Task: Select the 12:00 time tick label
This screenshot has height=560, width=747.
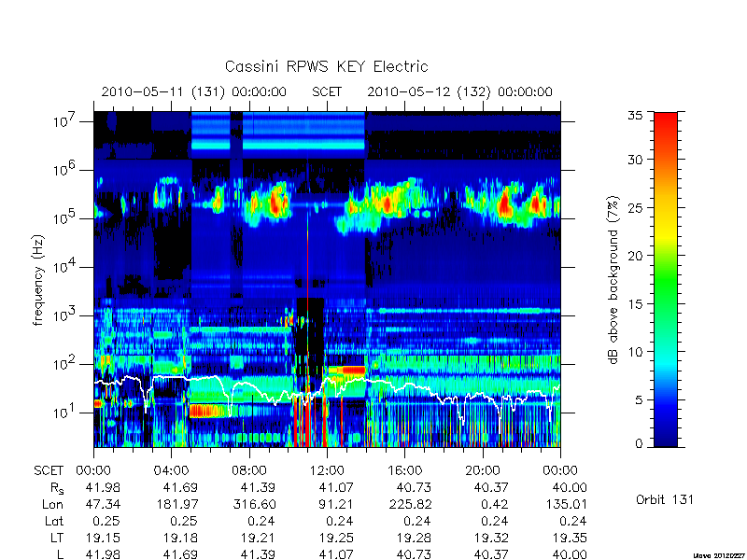Action: 327,471
